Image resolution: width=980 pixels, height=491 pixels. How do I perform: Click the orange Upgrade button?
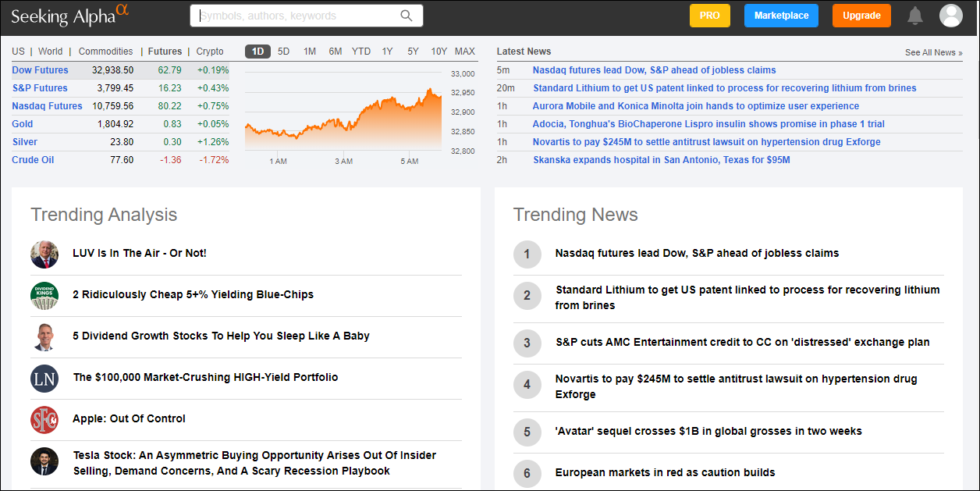[861, 16]
